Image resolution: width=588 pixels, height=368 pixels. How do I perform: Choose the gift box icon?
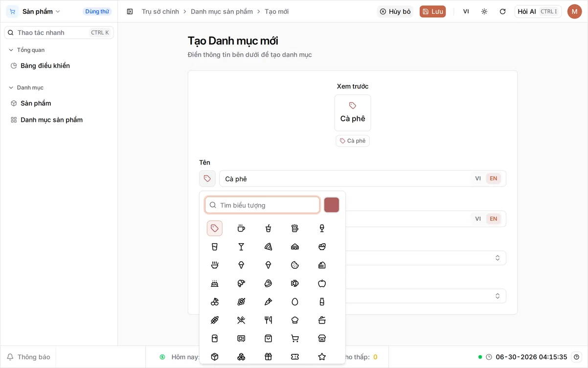point(268,357)
